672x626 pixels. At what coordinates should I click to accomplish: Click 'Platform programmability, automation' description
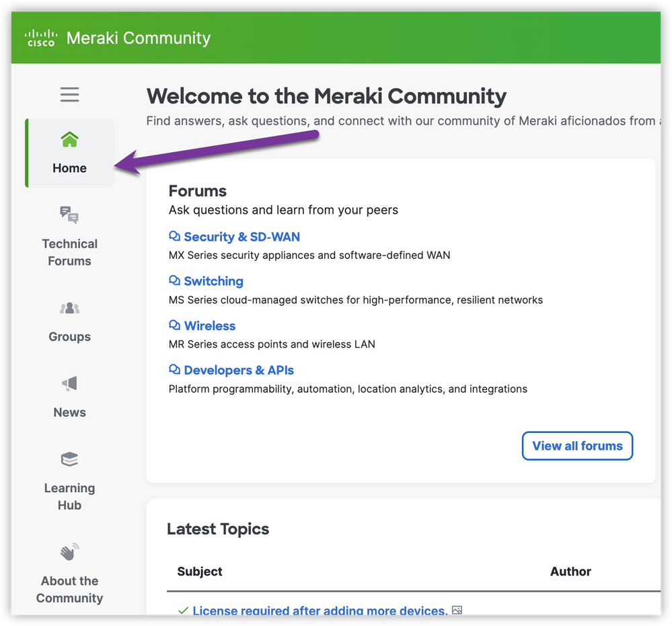(348, 389)
